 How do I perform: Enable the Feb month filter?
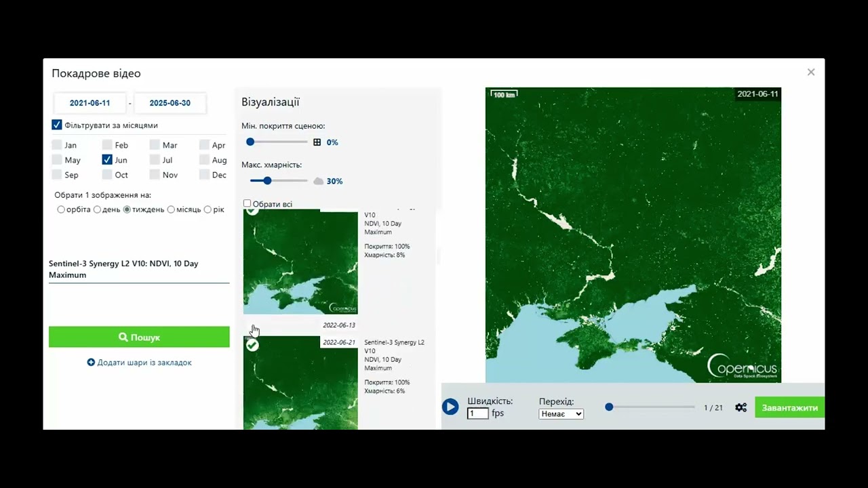click(x=107, y=145)
